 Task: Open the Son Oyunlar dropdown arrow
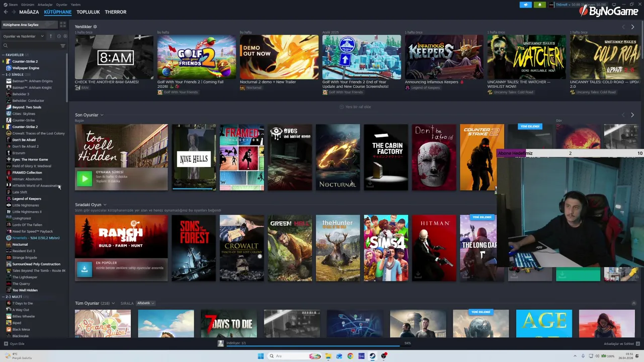pyautogui.click(x=102, y=115)
